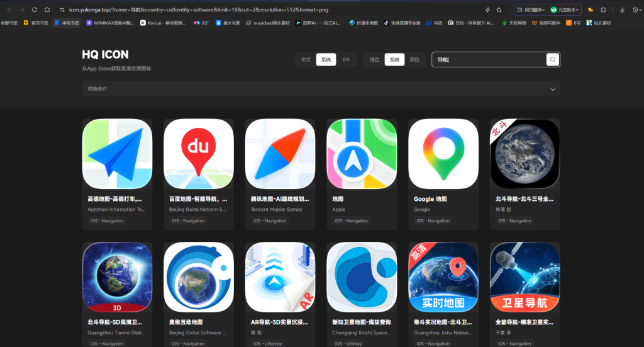Select the 百度地图 red du pin icon
The height and width of the screenshot is (347, 644).
coord(198,154)
